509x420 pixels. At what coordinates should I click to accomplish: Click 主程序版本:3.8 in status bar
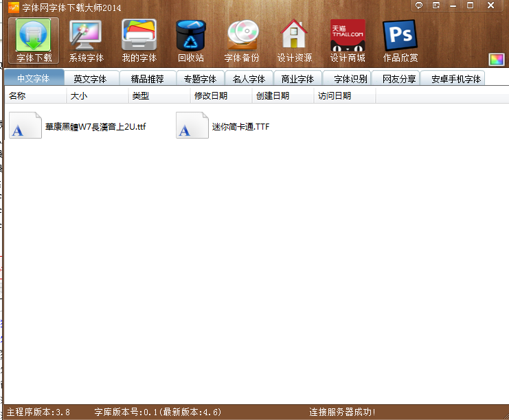[38, 412]
